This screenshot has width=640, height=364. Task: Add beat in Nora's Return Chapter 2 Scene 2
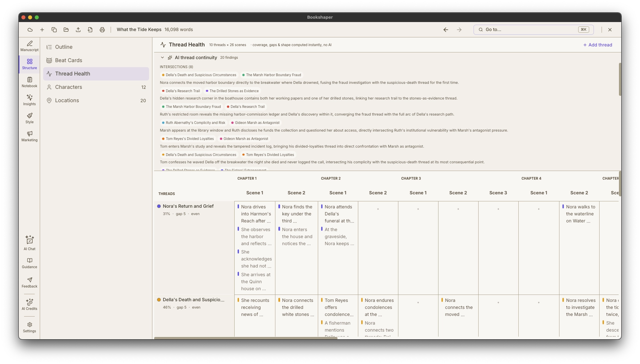(x=378, y=209)
